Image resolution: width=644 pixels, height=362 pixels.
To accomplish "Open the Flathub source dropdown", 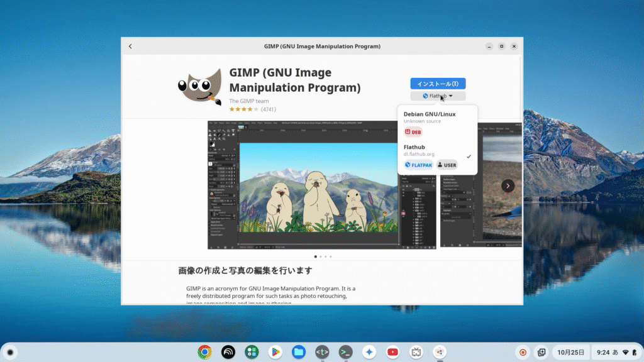I will [x=438, y=96].
